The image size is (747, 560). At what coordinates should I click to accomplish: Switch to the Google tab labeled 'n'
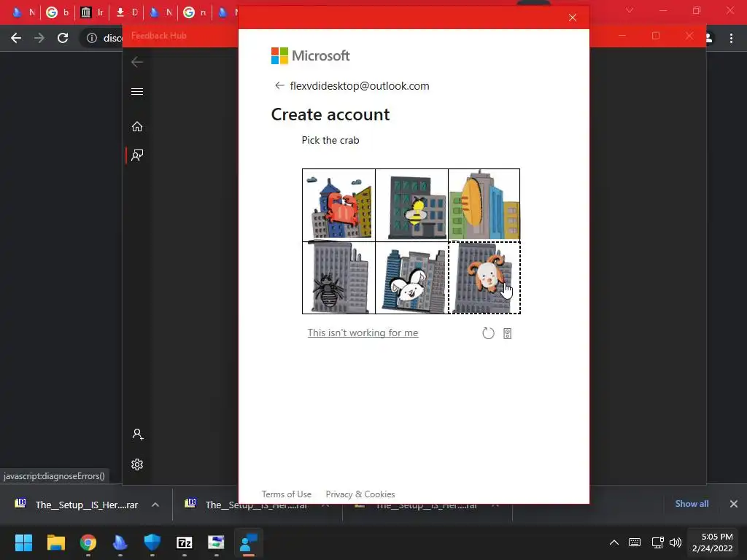pyautogui.click(x=195, y=12)
